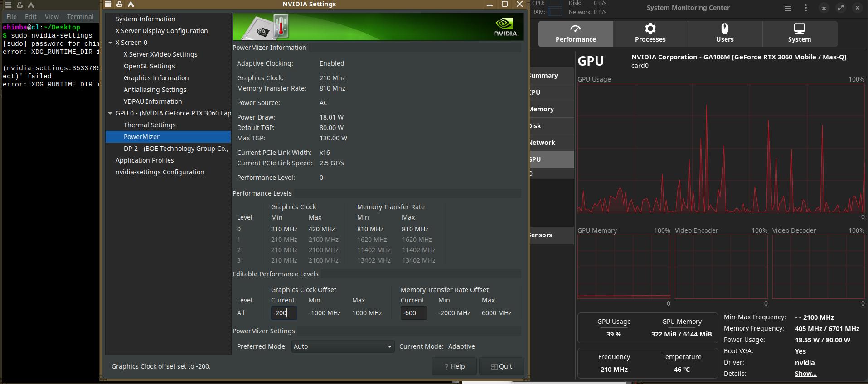Click the Power Usage value '18.55 W / 80.00 W'

tap(823, 340)
